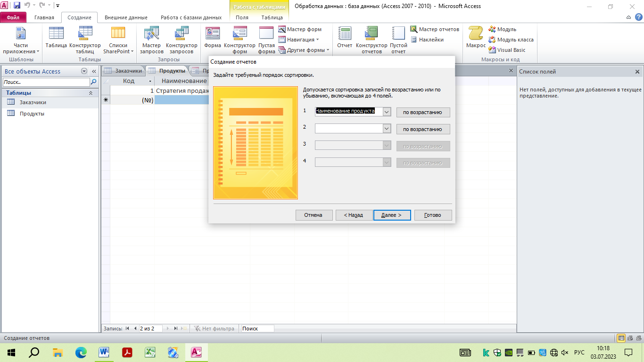Expand the first sort field dropdown
Viewport: 644px width, 362px height.
[x=387, y=112]
